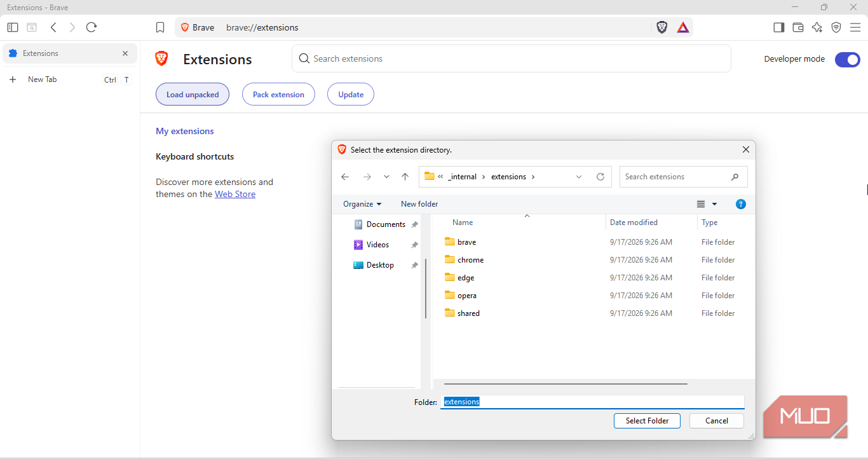Go up one folder level in dialog

(405, 177)
